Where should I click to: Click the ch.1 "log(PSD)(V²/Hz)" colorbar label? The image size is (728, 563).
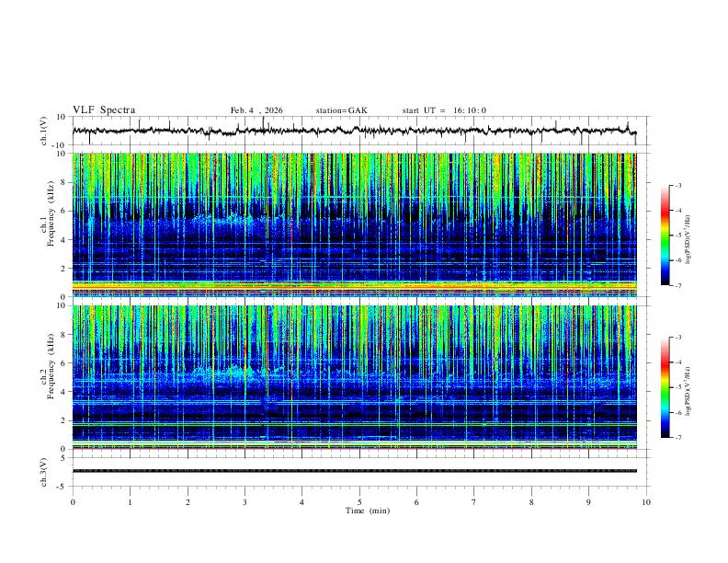click(688, 240)
